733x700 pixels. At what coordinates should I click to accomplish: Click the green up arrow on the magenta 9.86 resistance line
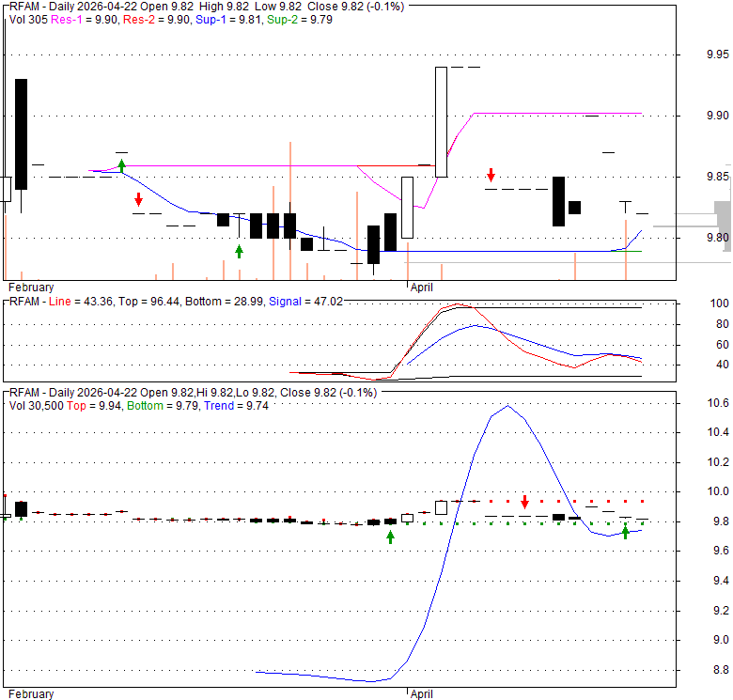point(121,166)
